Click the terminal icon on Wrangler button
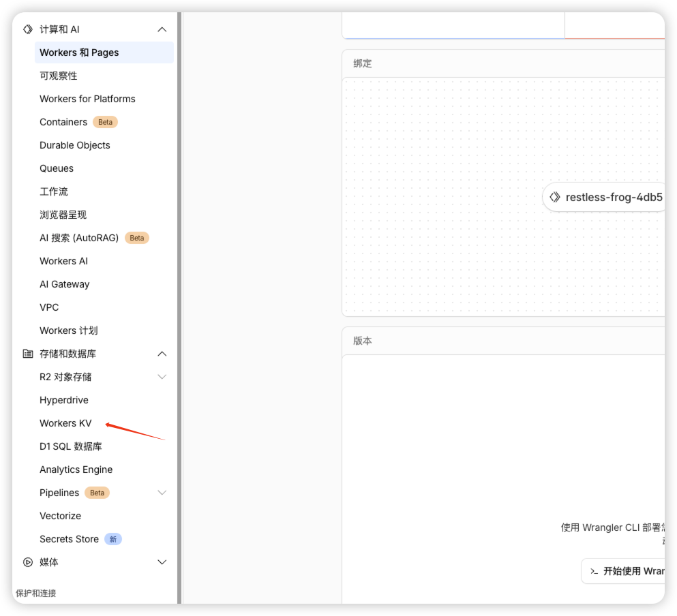 coord(594,571)
